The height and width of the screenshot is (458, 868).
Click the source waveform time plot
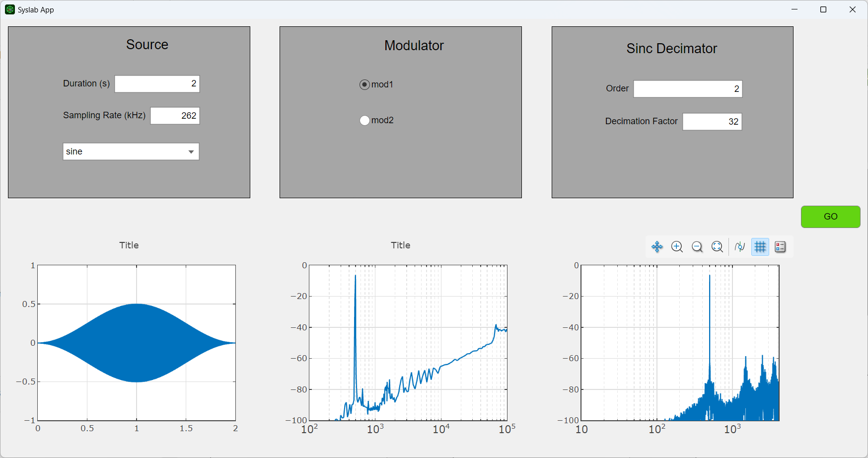137,343
